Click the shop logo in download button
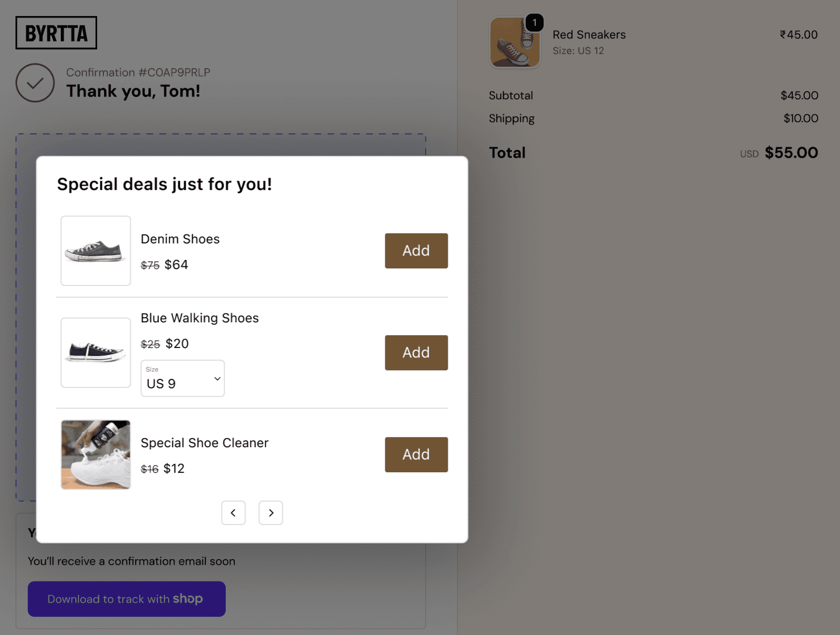The height and width of the screenshot is (635, 840). tap(188, 599)
